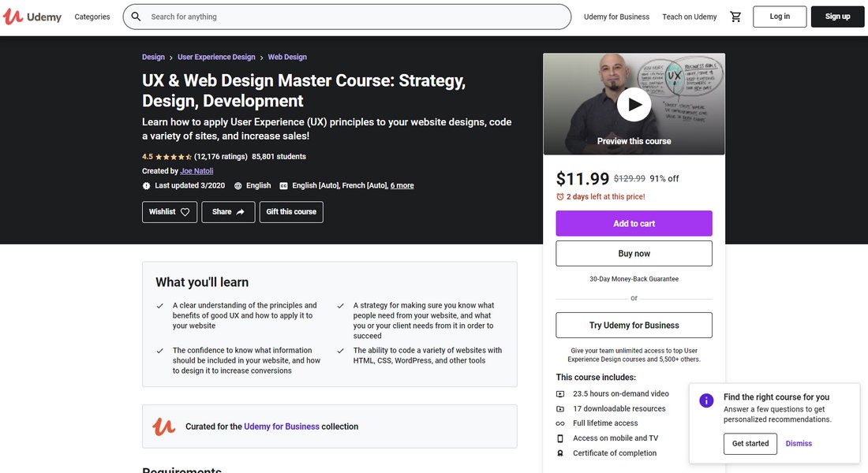This screenshot has height=473, width=868.
Task: Click the last updated badge icon
Action: 146,186
